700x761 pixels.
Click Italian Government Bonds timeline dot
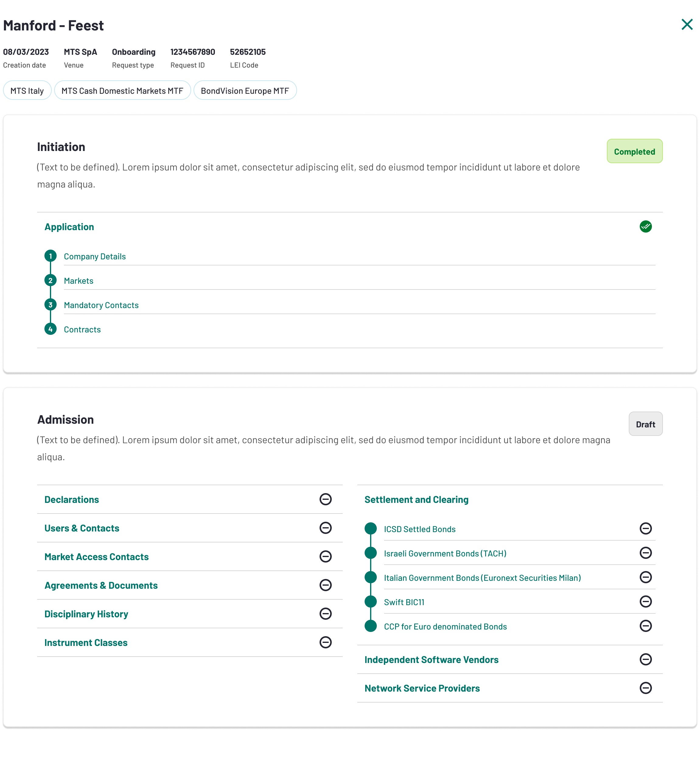coord(370,577)
